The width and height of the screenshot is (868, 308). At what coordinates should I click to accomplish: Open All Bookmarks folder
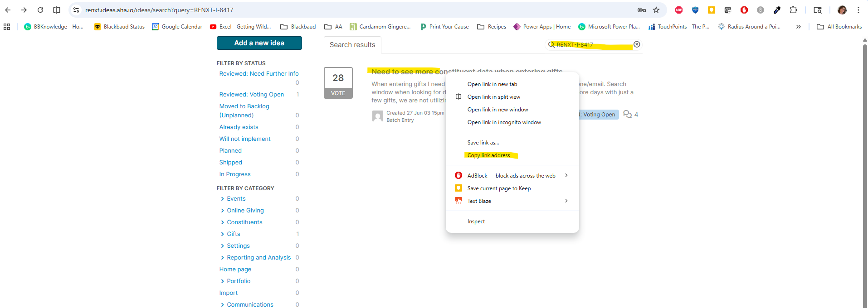pos(839,27)
